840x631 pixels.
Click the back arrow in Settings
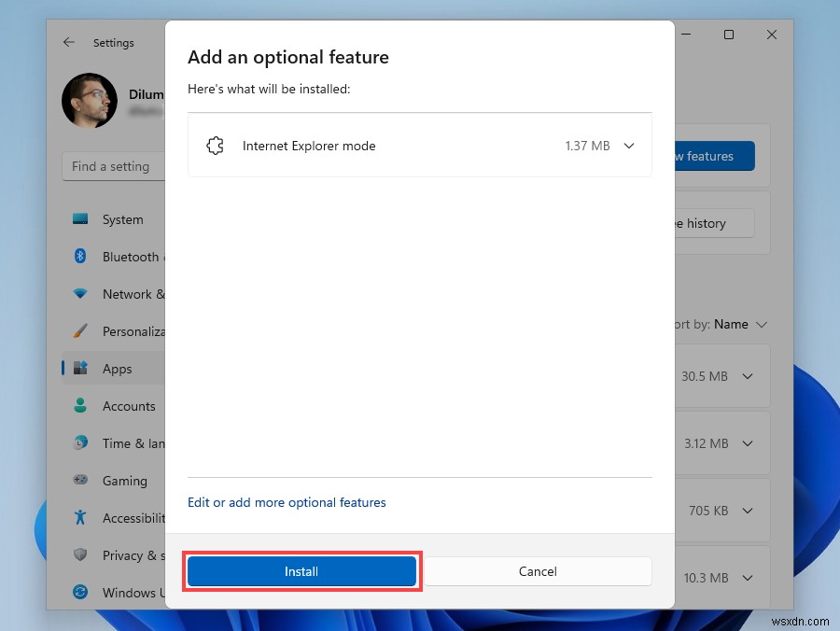tap(70, 42)
